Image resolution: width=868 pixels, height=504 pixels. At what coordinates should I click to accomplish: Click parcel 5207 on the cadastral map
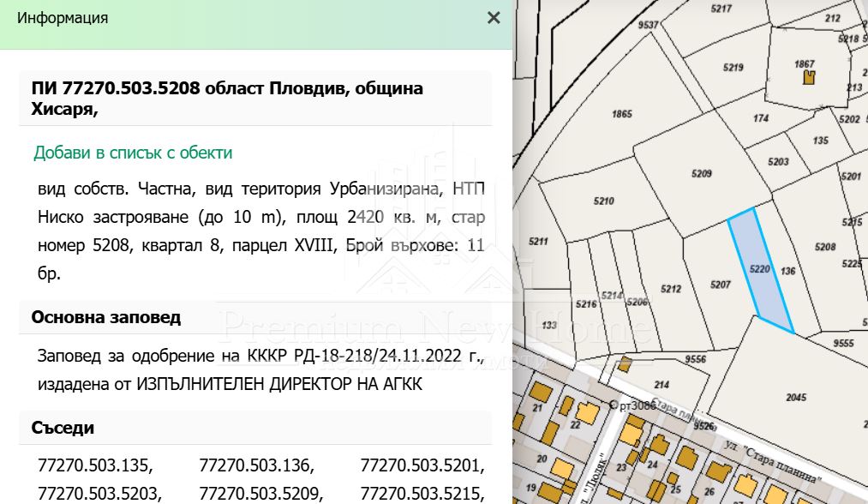721,284
